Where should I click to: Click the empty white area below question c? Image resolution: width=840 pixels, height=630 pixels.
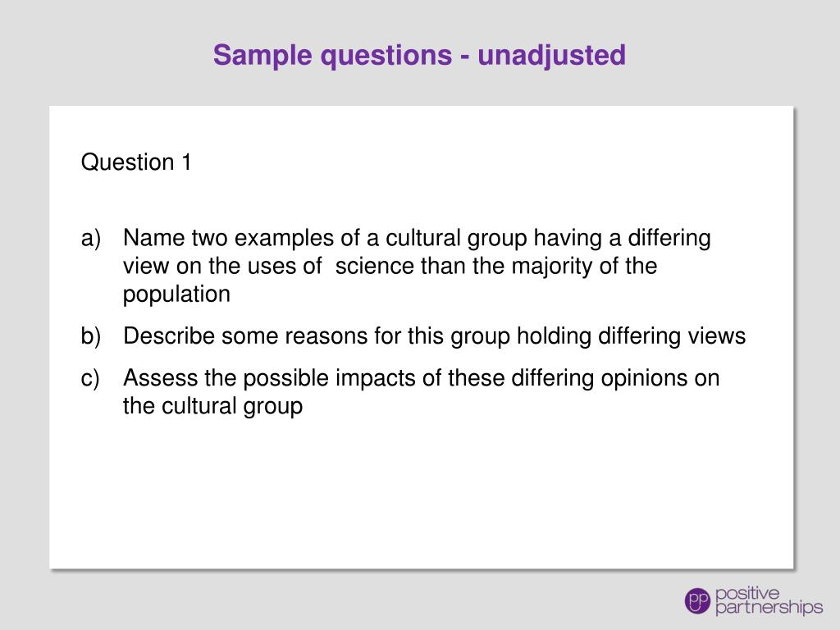click(421, 493)
